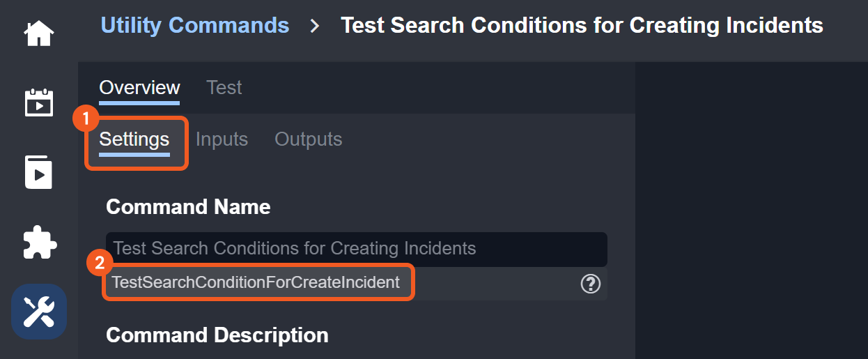Switch to the Test tab
This screenshot has height=359, width=868.
224,88
